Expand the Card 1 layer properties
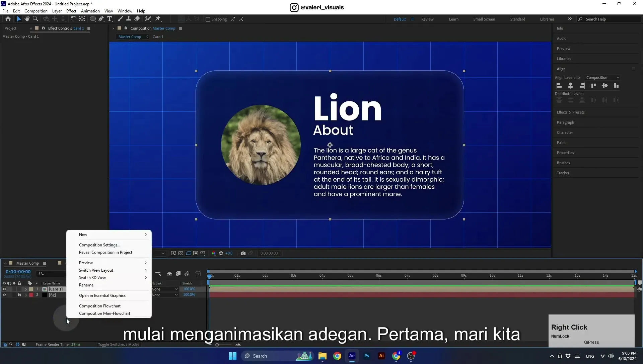The image size is (643, 364). [x=26, y=289]
